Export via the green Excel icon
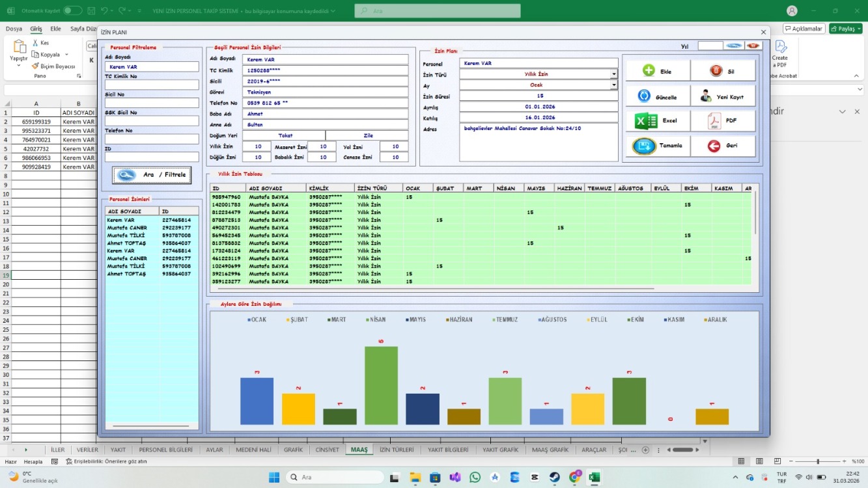The height and width of the screenshot is (488, 868). coord(645,121)
